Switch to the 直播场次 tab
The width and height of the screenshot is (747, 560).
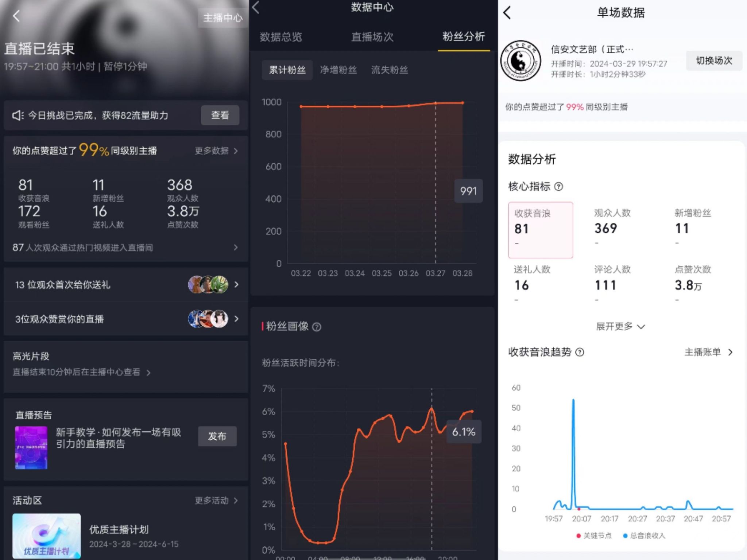(372, 37)
